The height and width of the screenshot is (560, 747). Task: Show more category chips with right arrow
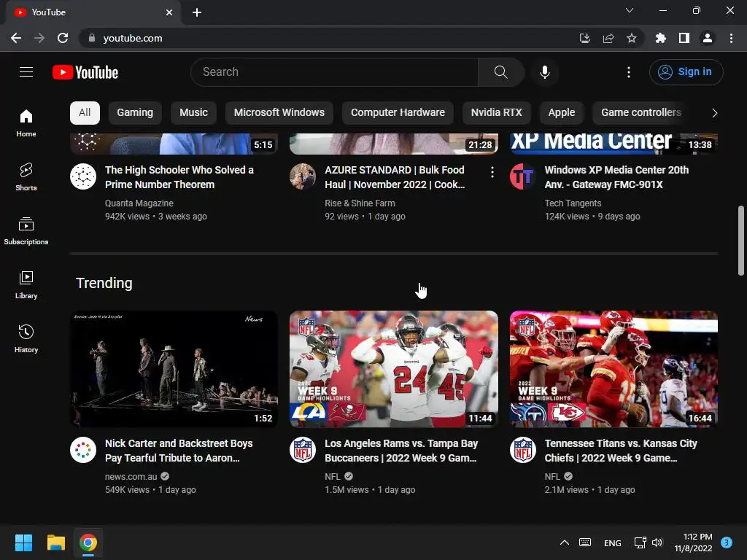click(x=714, y=113)
